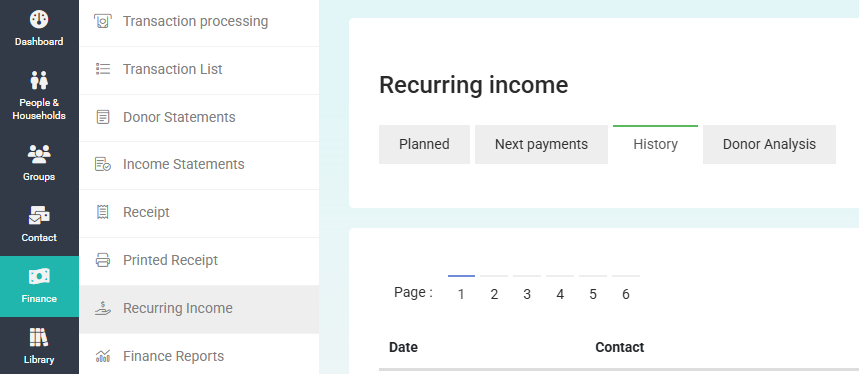Go to page 5
Image resolution: width=859 pixels, height=374 pixels.
click(593, 294)
